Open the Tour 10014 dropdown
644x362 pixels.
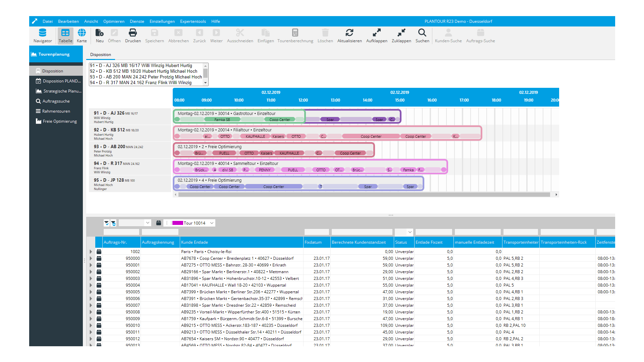[x=212, y=223]
